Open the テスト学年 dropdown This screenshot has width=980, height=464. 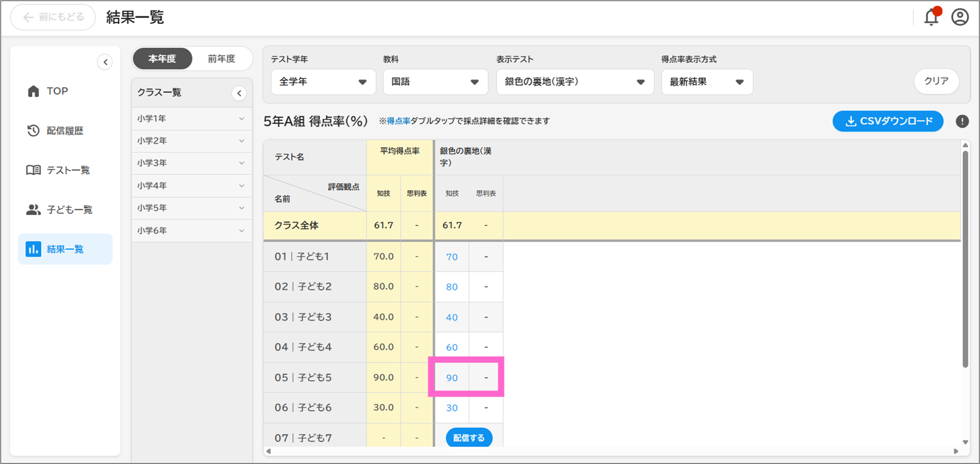(323, 82)
